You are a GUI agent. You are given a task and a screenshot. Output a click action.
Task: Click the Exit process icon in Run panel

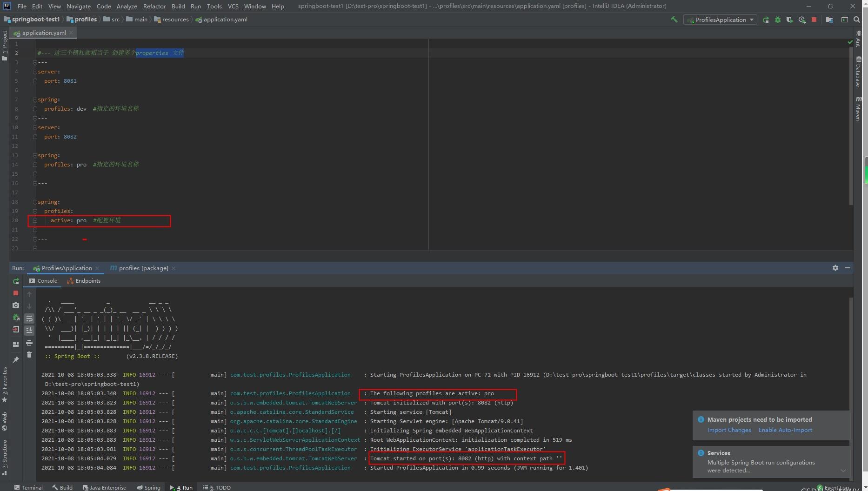click(x=16, y=330)
